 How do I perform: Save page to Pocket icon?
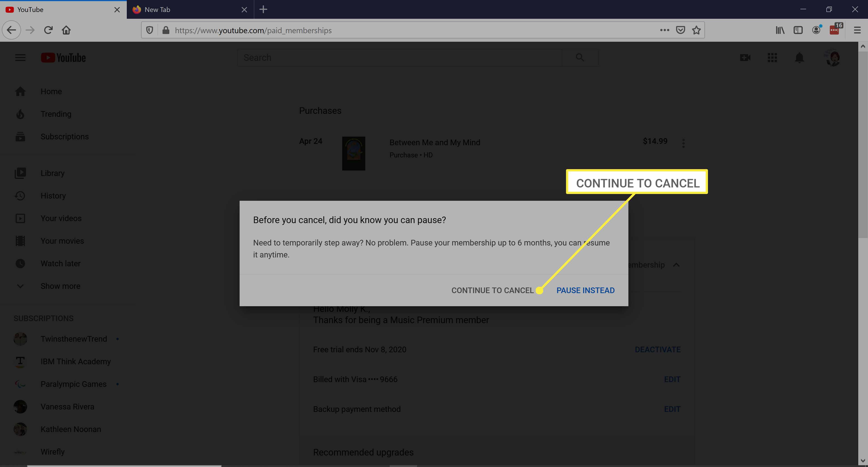click(680, 30)
